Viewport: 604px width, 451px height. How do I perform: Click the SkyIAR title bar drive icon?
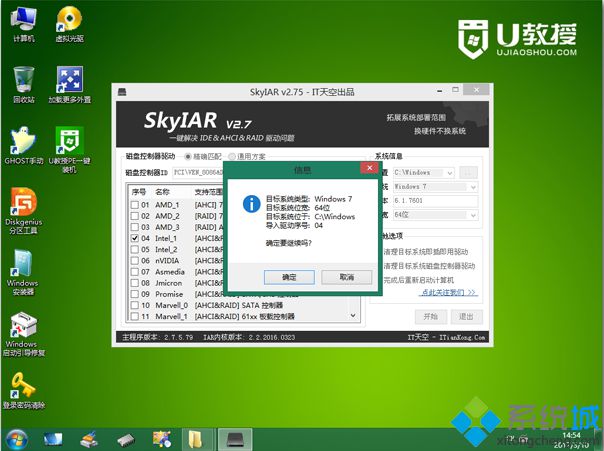pos(122,92)
